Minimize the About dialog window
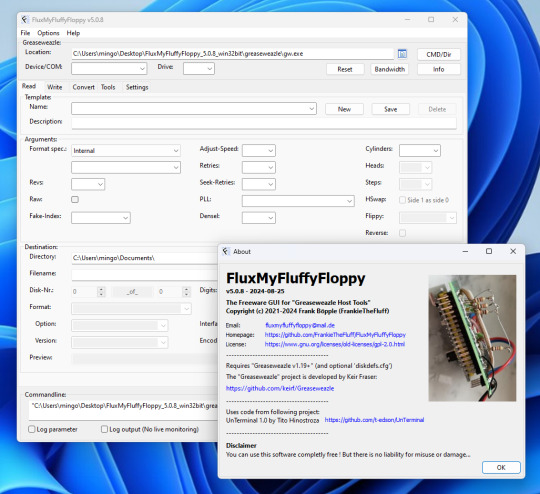 465,251
